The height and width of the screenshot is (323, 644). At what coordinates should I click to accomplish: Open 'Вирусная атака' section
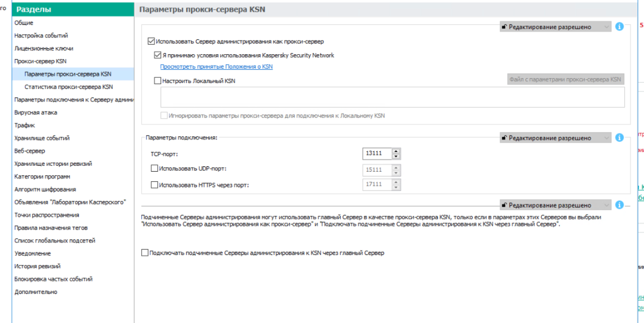coord(35,113)
